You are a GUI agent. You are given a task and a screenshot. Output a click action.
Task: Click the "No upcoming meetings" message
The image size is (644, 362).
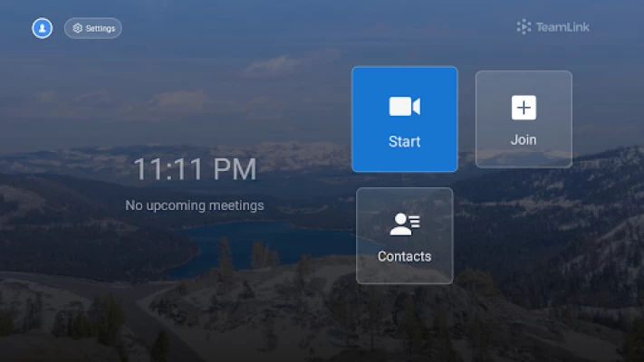[195, 205]
